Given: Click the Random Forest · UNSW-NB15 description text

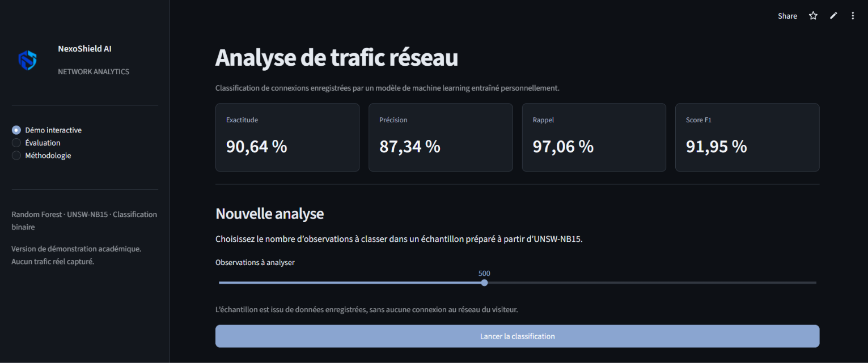Looking at the screenshot, I should click(x=84, y=221).
